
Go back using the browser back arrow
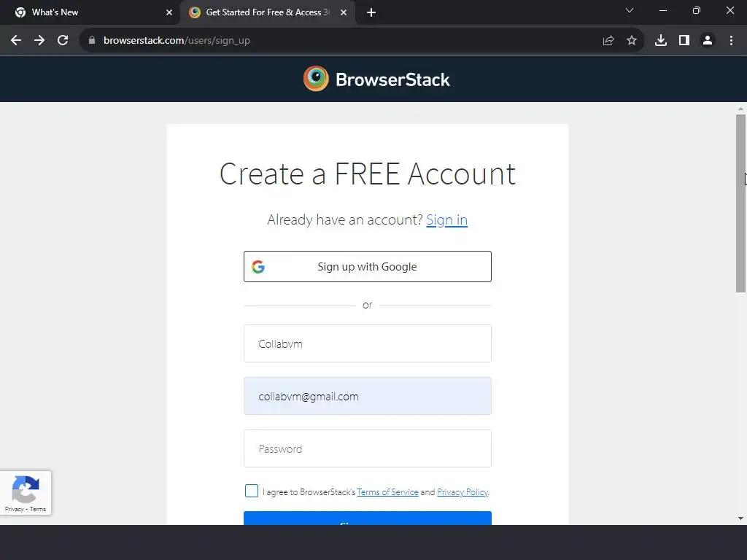tap(16, 41)
